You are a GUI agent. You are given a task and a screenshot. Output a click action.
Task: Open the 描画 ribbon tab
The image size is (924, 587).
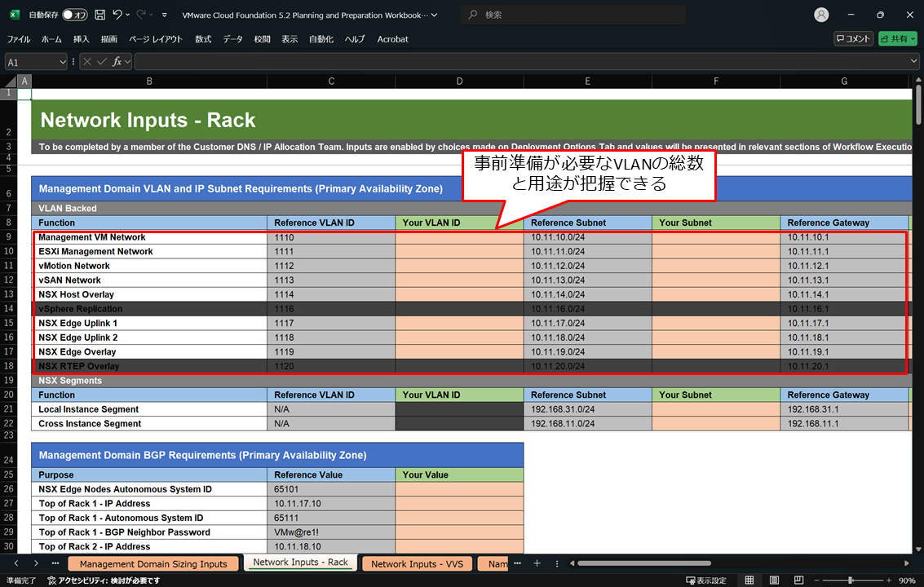(109, 39)
